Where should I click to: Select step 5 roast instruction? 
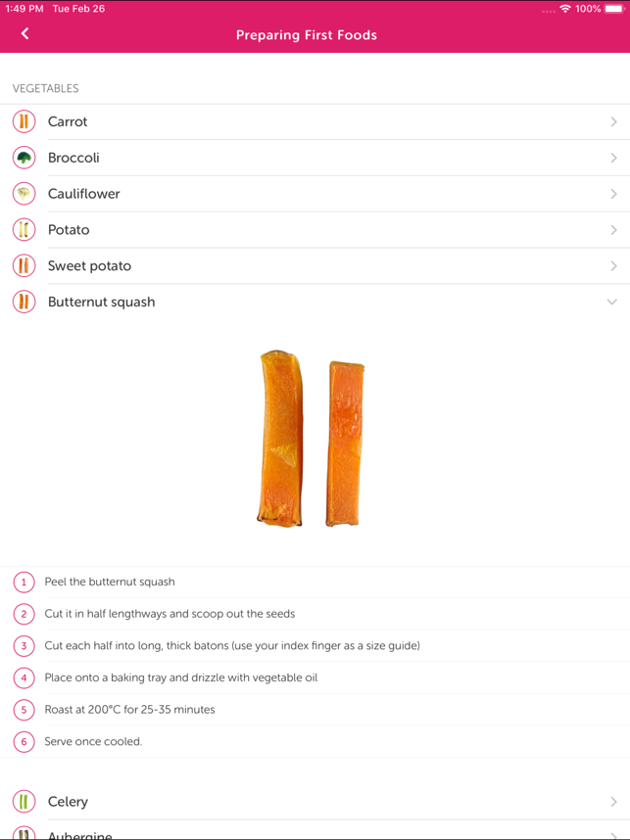[129, 710]
